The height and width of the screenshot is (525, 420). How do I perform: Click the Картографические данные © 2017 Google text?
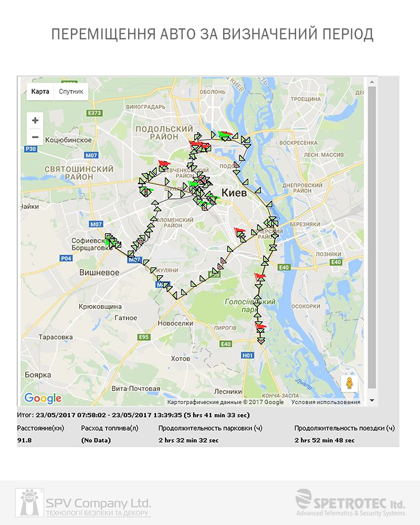click(x=225, y=402)
